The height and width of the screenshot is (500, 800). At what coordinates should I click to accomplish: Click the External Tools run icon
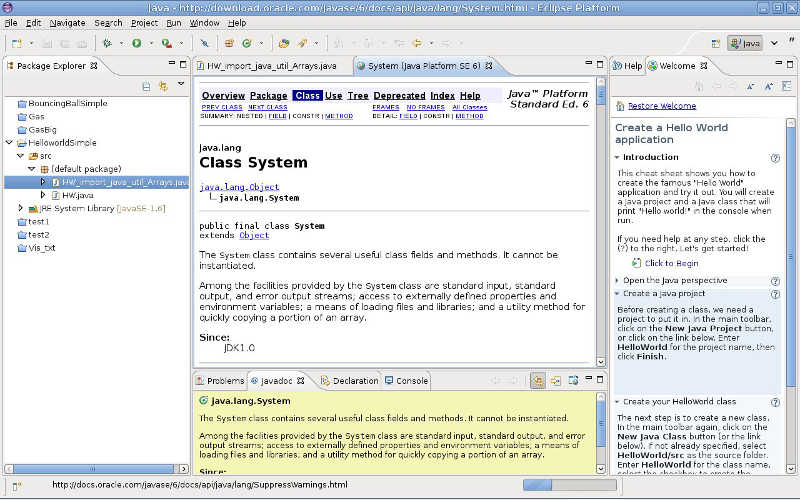tap(166, 43)
